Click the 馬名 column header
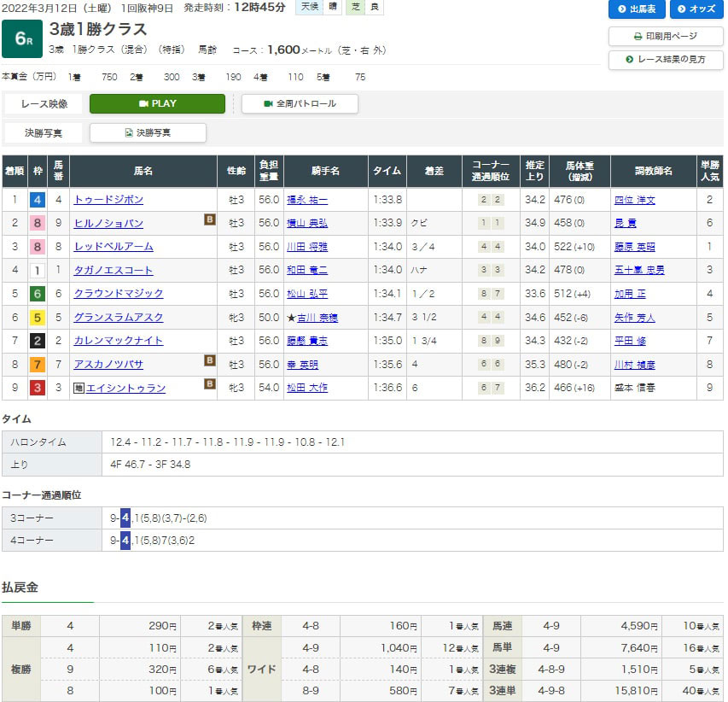The image size is (728, 702). (x=143, y=171)
